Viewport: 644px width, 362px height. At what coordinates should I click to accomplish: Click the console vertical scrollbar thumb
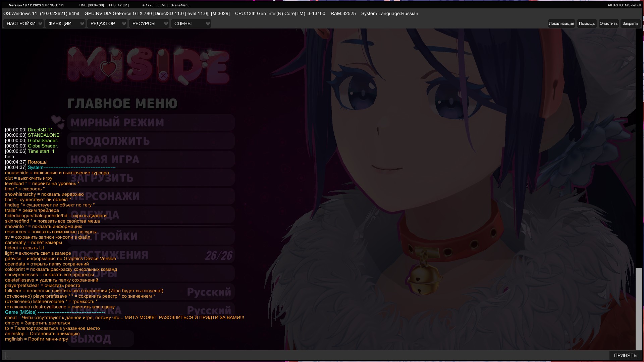pos(639,308)
